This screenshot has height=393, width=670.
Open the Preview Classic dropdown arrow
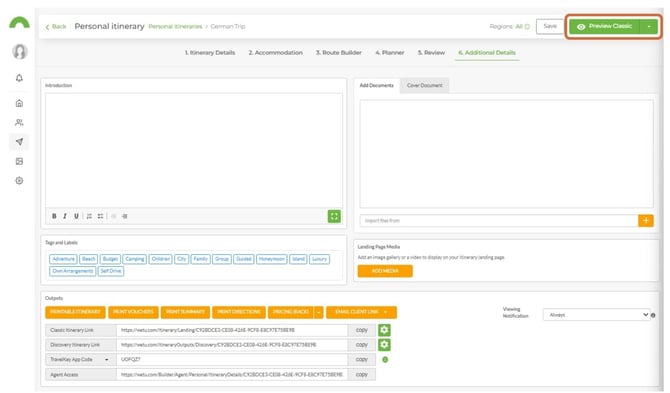coord(649,26)
